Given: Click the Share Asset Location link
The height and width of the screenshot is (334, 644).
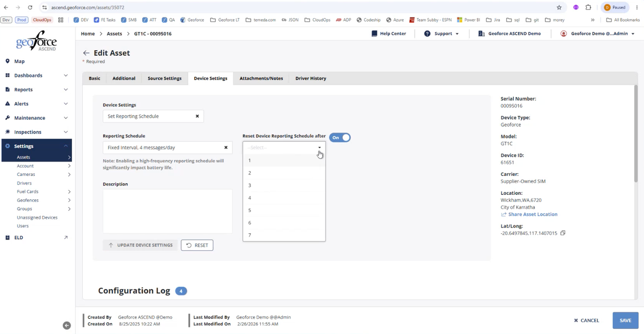Looking at the screenshot, I should (x=529, y=214).
